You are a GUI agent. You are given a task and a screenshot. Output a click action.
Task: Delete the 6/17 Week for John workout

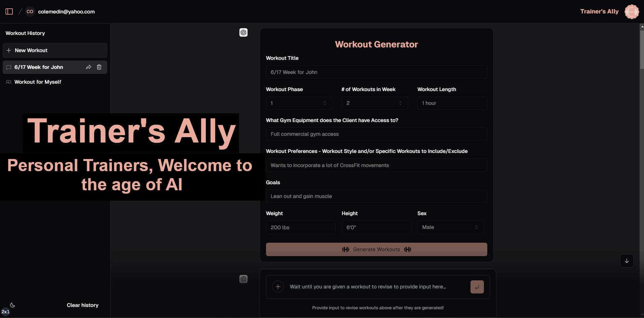point(99,67)
